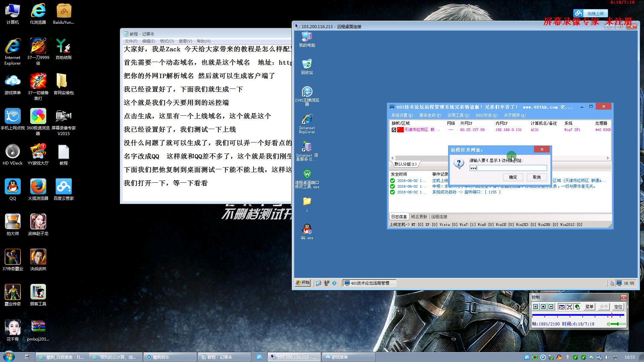The height and width of the screenshot is (362, 644).
Task: Pause playback in the control panel
Action: tap(535, 307)
